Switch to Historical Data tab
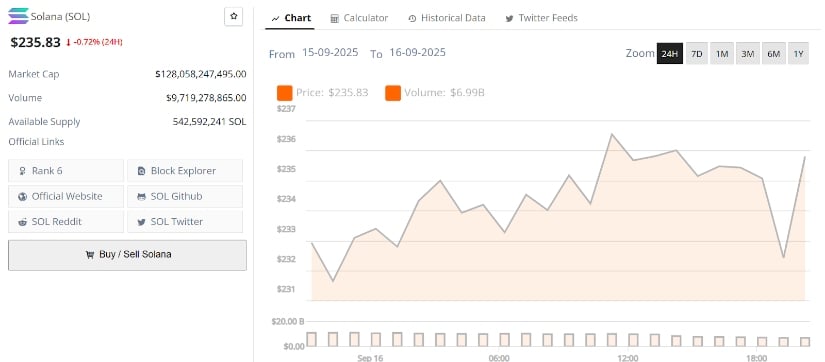 447,18
